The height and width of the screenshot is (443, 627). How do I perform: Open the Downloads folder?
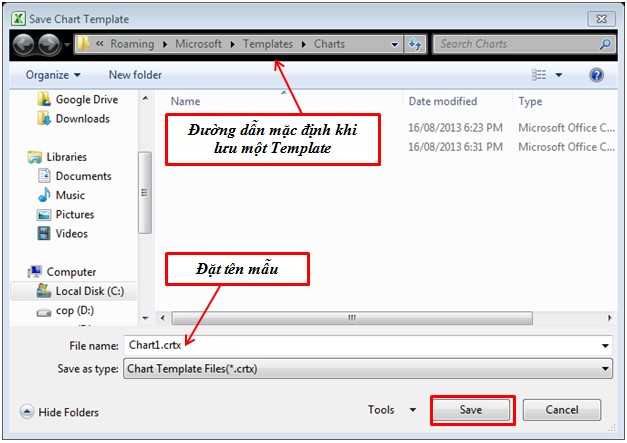click(x=82, y=119)
